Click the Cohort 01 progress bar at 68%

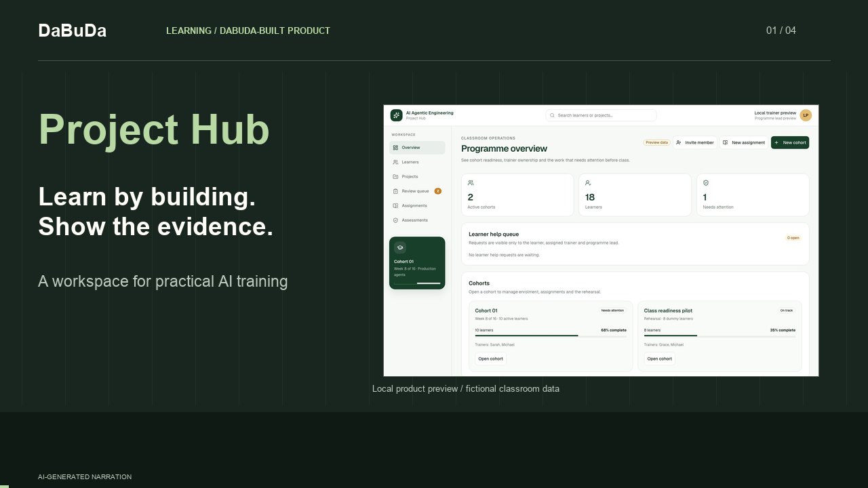(551, 335)
